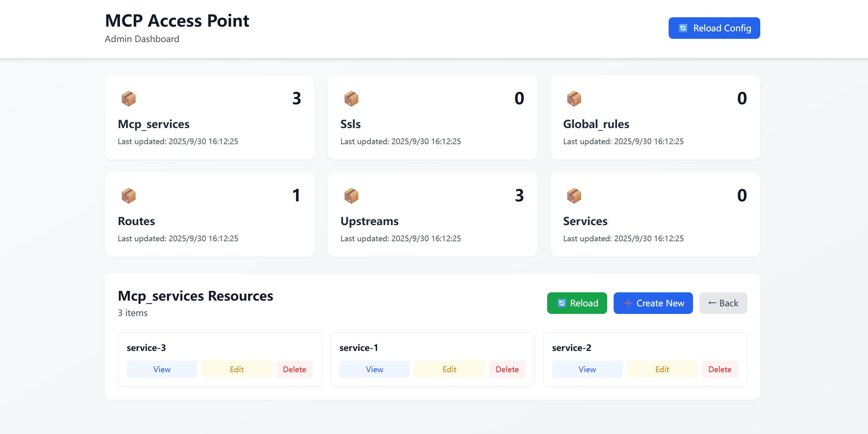
Task: Click the Mcp_services package icon
Action: point(129,99)
